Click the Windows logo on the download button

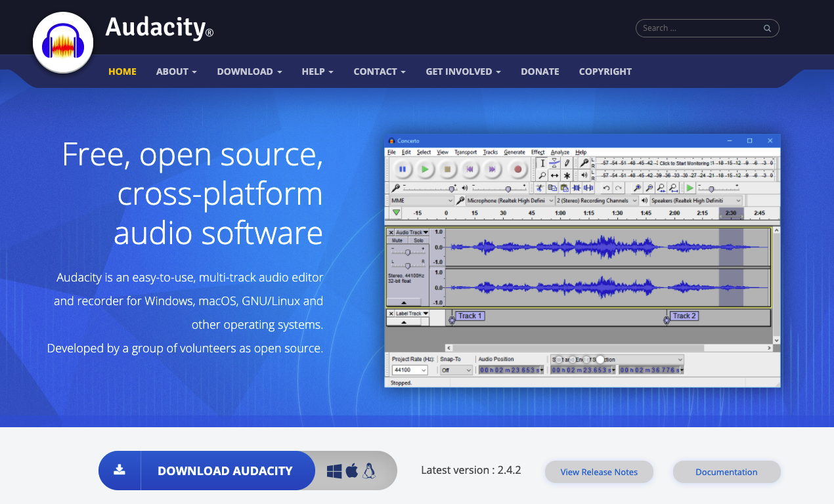334,471
